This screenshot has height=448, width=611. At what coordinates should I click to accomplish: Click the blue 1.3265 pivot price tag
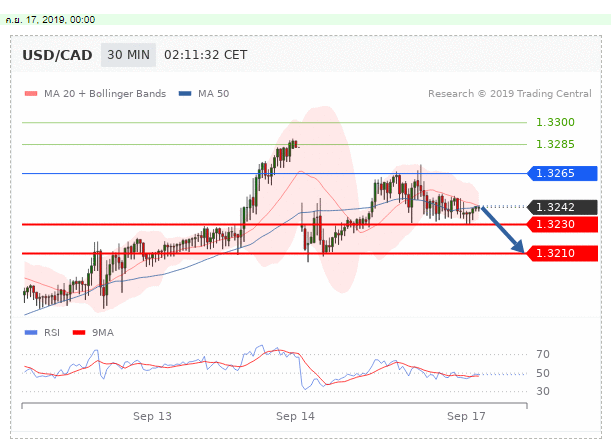pyautogui.click(x=562, y=173)
